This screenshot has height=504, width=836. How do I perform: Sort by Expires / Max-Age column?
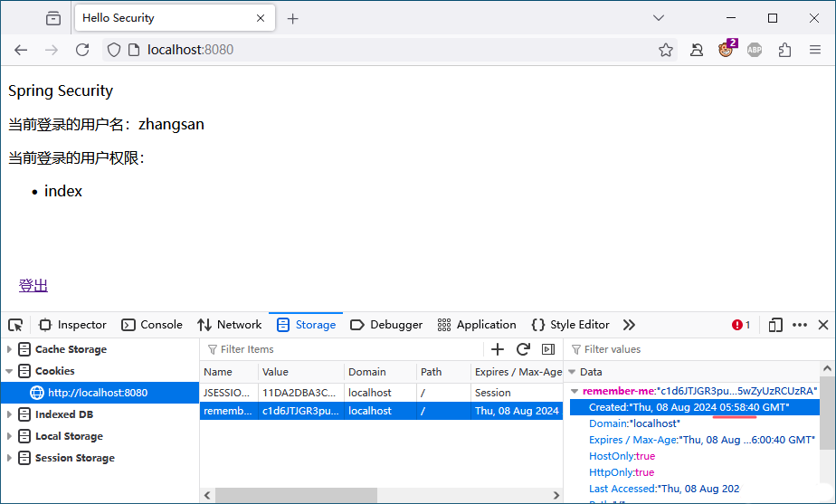pos(518,372)
